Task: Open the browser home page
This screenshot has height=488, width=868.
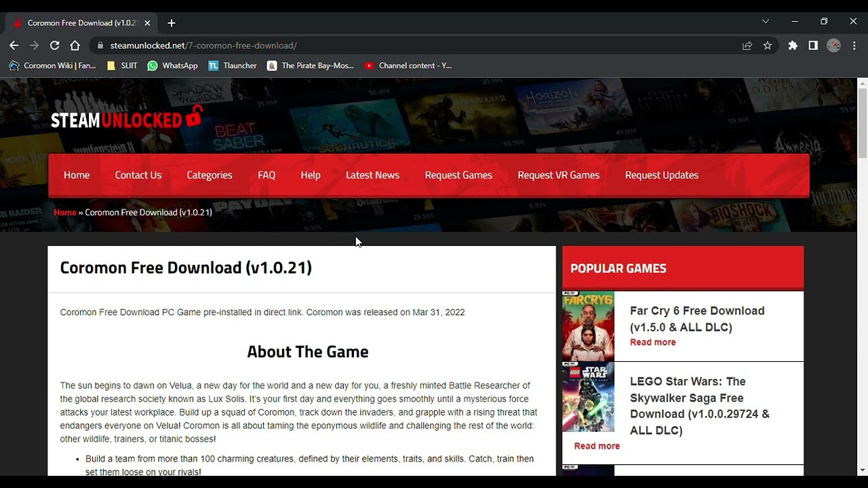Action: pos(75,45)
